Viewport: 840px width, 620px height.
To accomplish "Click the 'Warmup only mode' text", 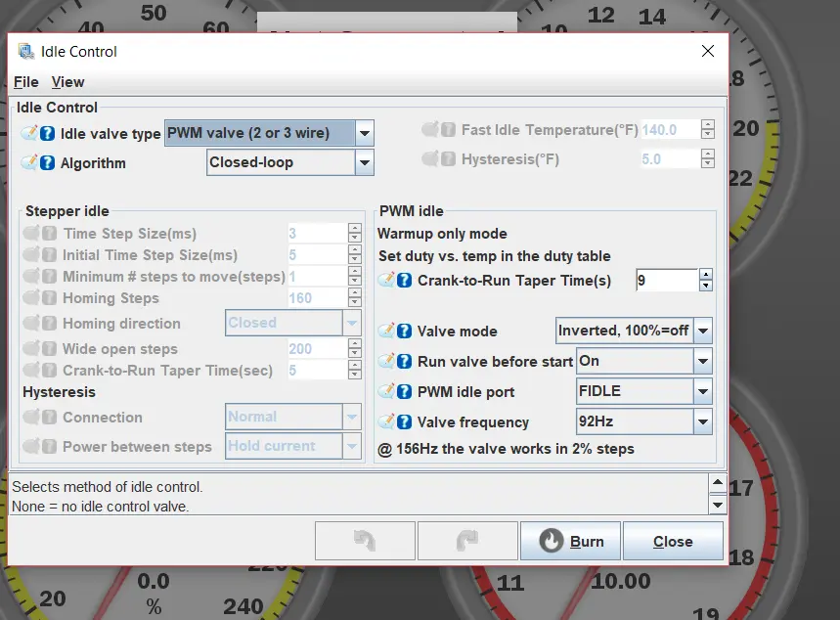I will pyautogui.click(x=442, y=234).
